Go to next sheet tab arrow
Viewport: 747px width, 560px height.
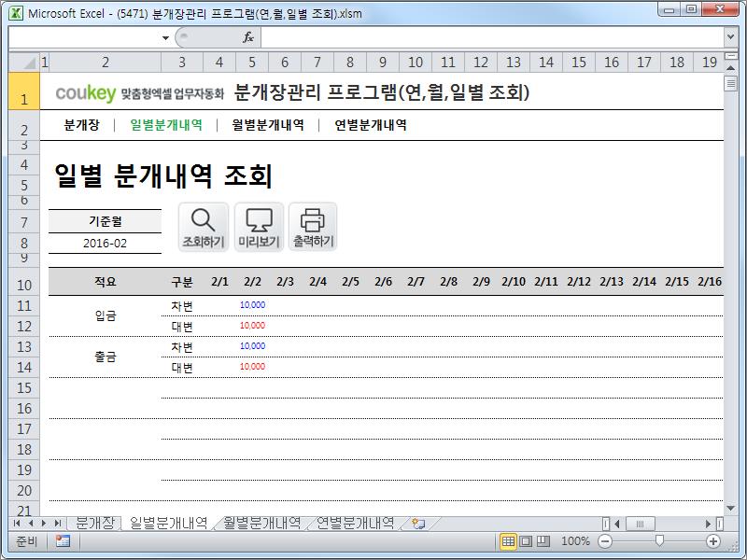click(x=44, y=524)
